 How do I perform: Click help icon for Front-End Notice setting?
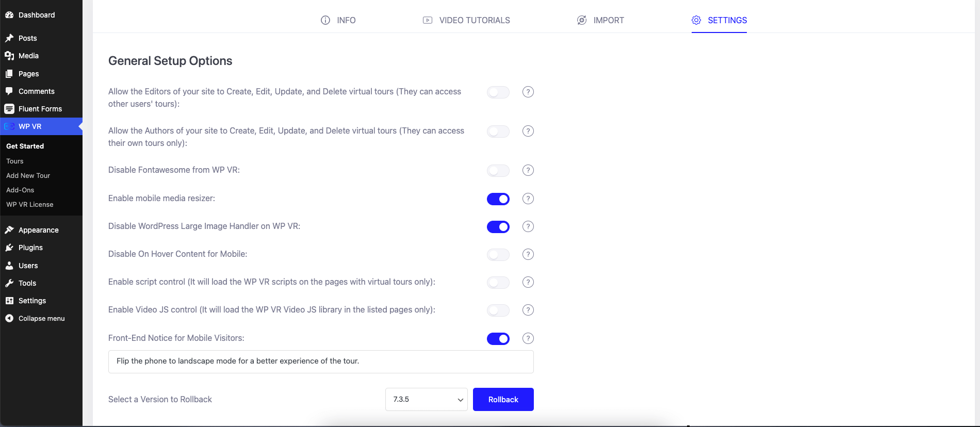coord(528,338)
